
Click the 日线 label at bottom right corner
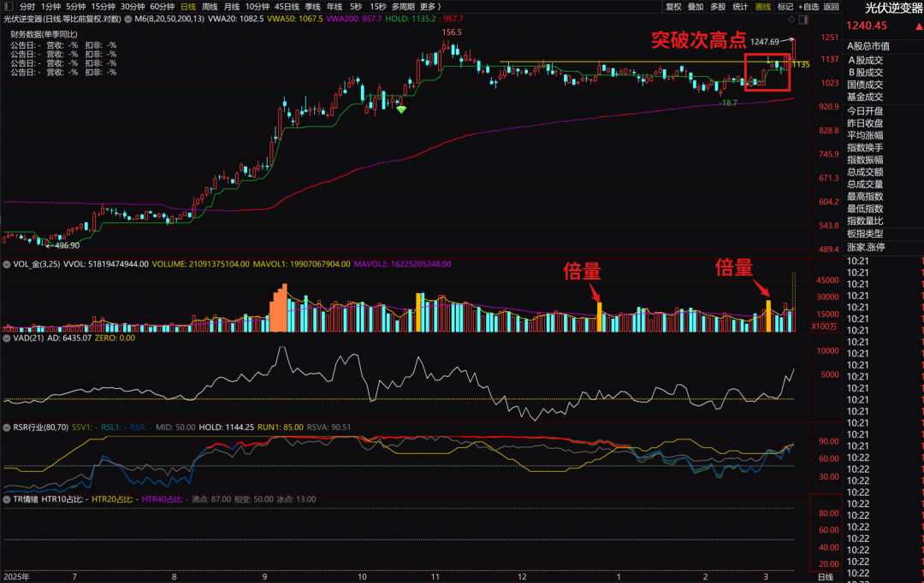coord(826,577)
